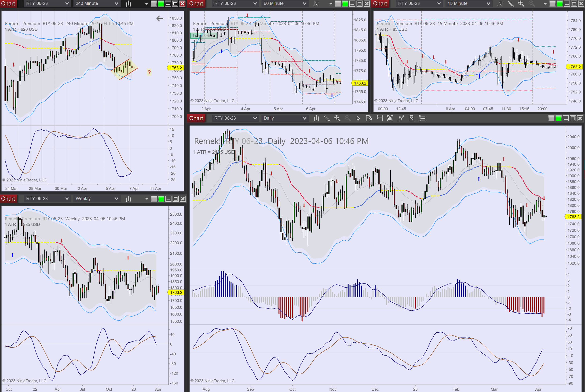585x392 pixels.
Task: Click the Chart tab of the Daily window
Action: coord(196,118)
